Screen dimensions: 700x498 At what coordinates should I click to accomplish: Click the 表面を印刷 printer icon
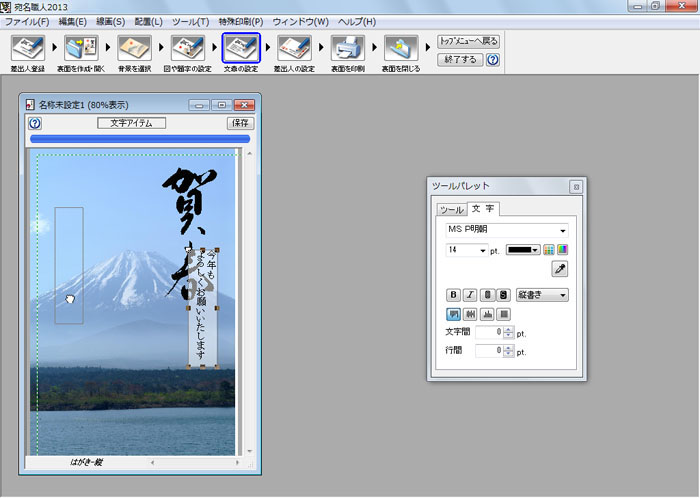point(347,49)
